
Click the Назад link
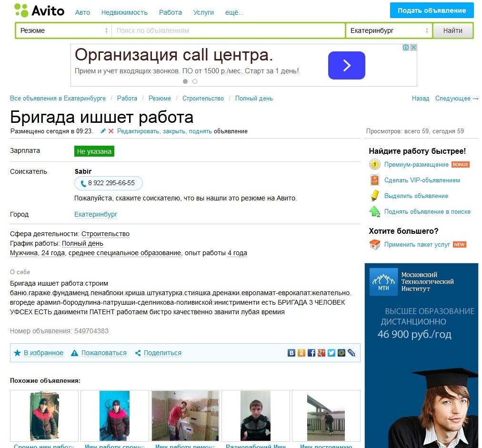click(x=421, y=99)
